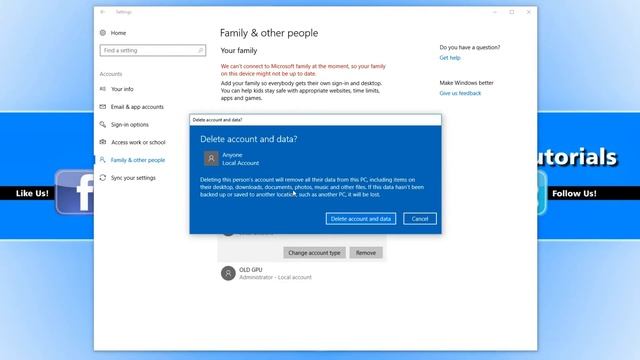Click Change account type button
Screen dimensions: 640x360
[314, 253]
